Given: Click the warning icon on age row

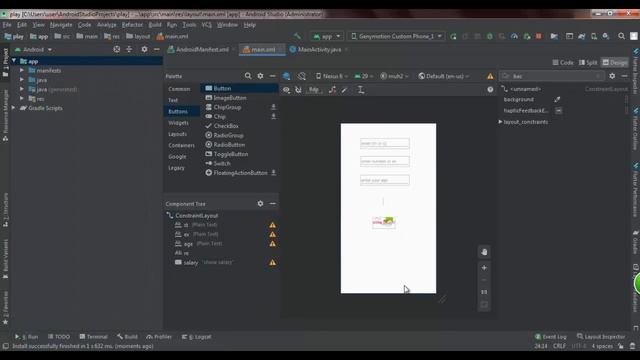Looking at the screenshot, I should pyautogui.click(x=272, y=244).
